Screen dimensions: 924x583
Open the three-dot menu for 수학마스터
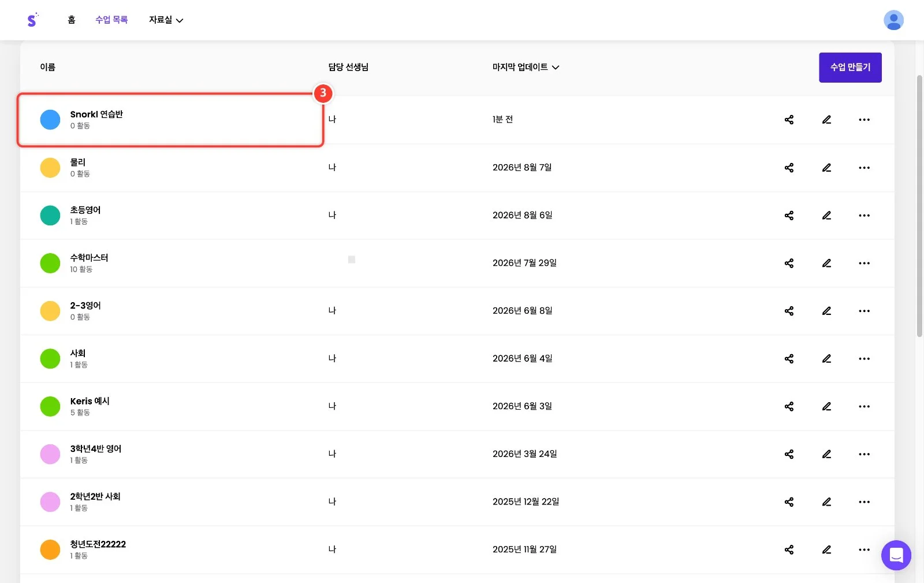tap(864, 263)
